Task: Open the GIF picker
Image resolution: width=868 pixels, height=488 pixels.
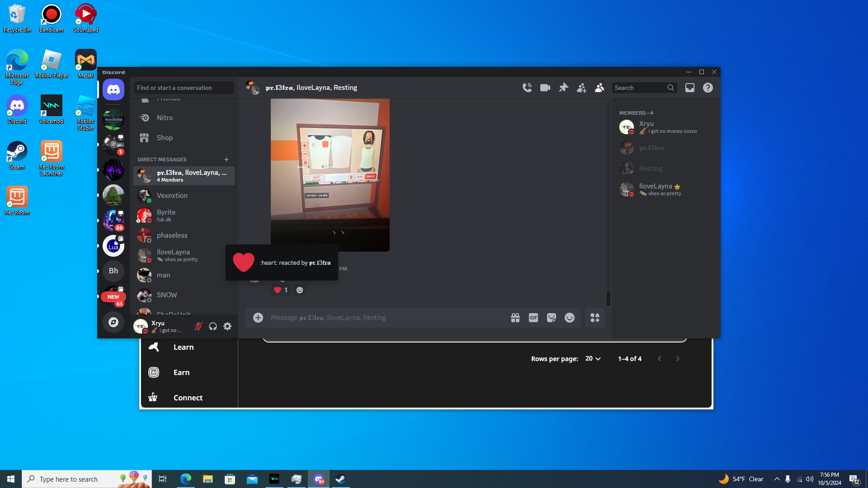Action: tap(533, 318)
